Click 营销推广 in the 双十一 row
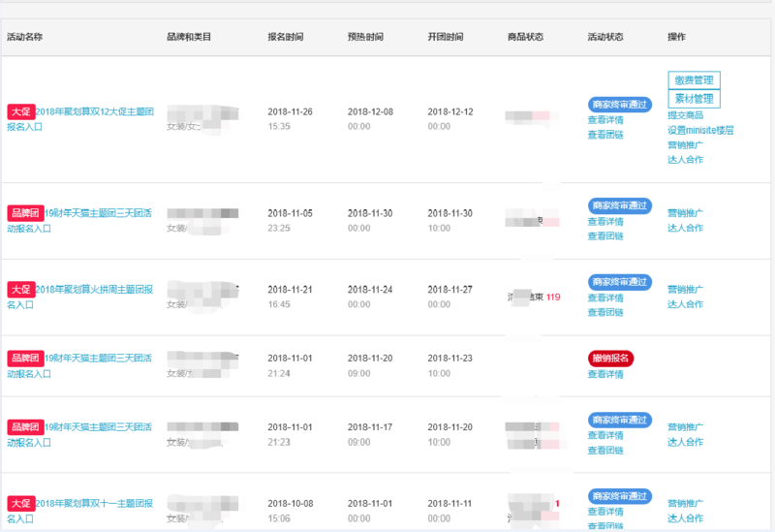The image size is (775, 532). point(685,503)
